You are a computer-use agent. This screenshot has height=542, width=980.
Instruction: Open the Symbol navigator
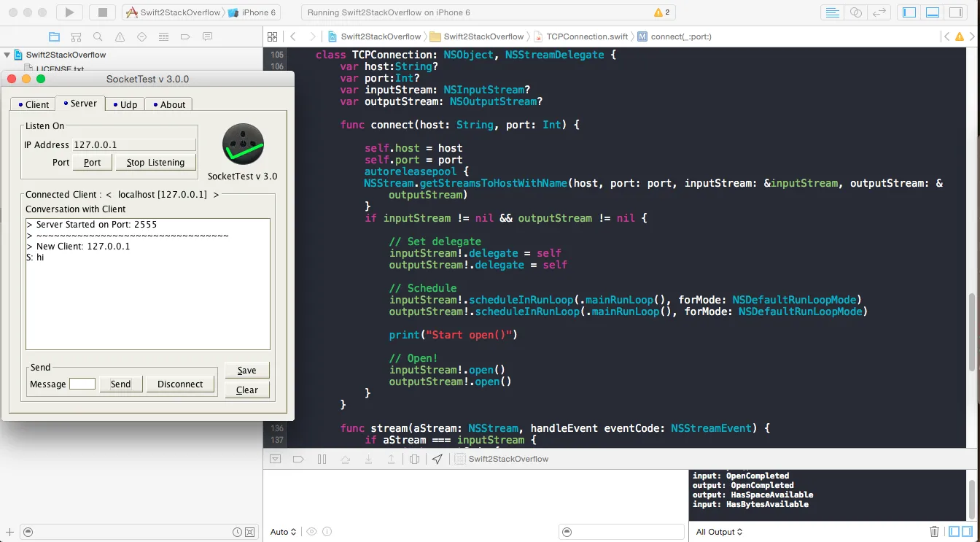click(76, 36)
